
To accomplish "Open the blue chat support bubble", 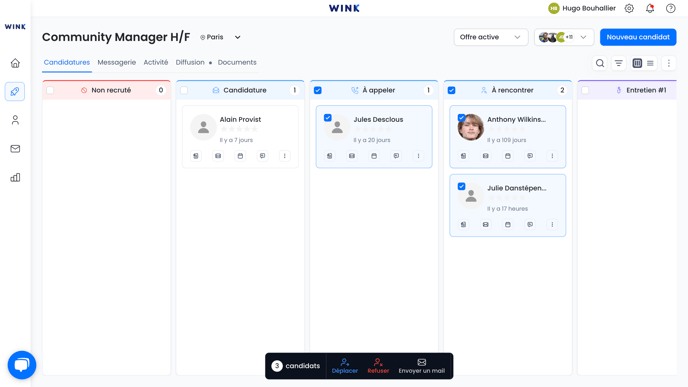I will 22,365.
